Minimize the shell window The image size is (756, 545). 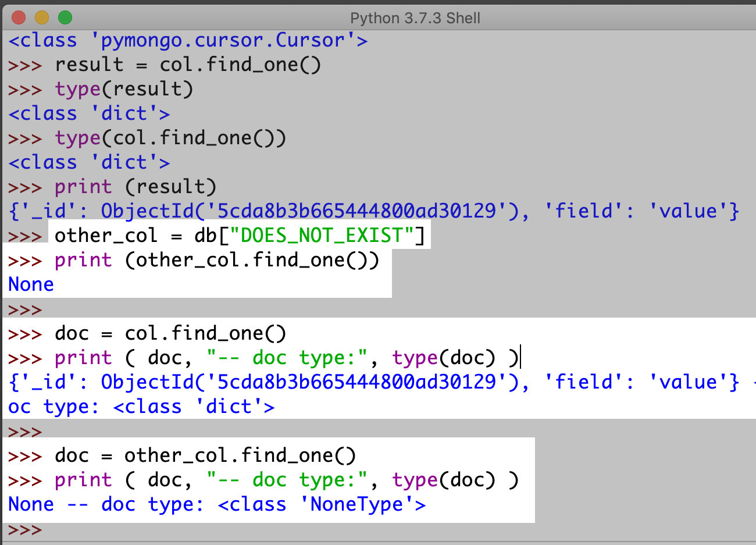click(x=41, y=17)
